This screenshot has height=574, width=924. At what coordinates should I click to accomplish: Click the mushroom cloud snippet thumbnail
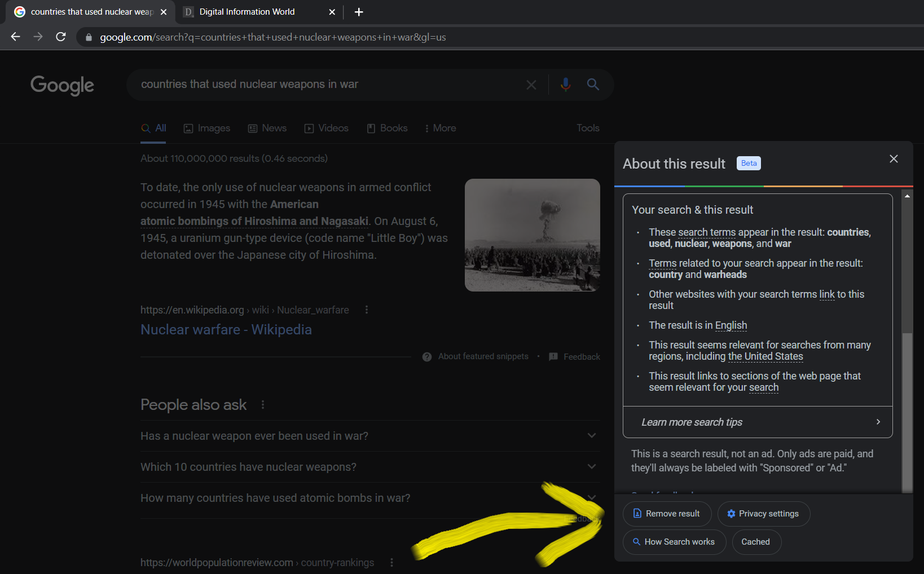[x=533, y=235]
